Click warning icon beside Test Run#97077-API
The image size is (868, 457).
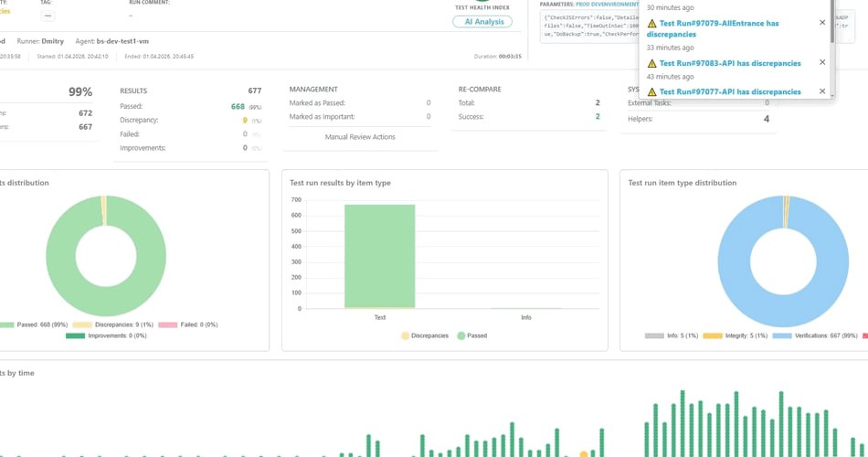[x=651, y=91]
